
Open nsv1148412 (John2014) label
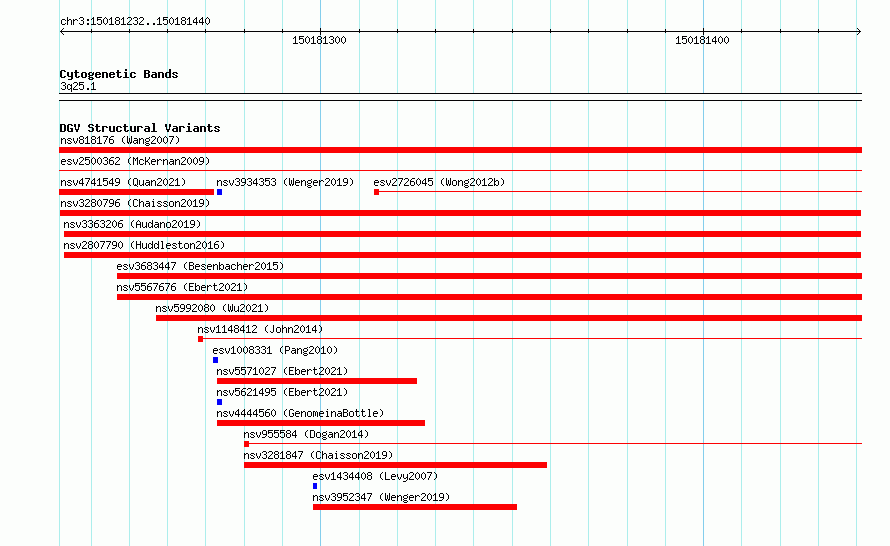(x=260, y=329)
